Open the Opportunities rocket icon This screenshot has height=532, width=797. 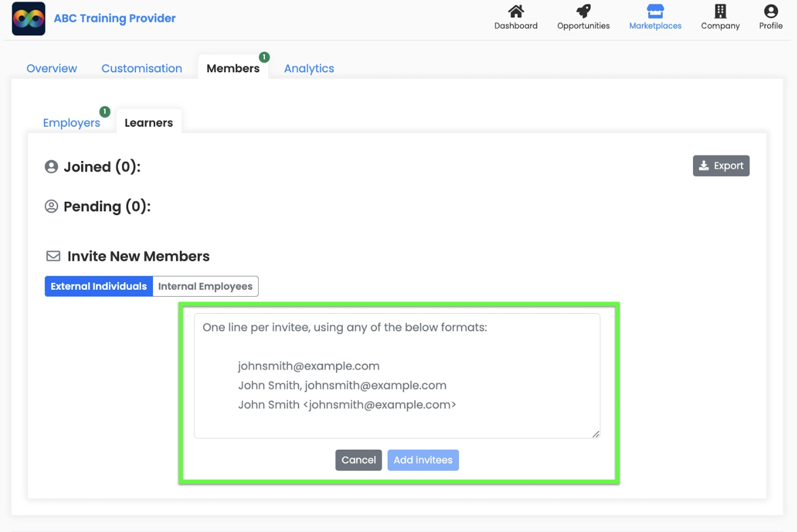tap(583, 11)
